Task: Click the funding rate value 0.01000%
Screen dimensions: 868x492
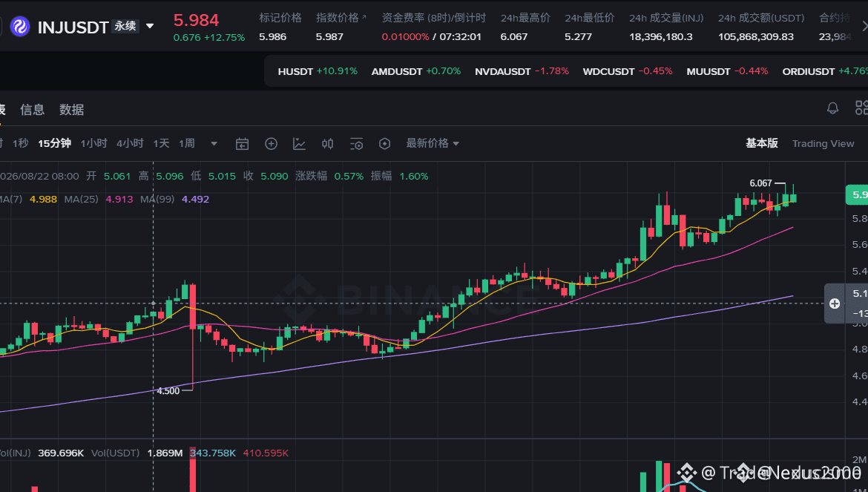Action: pos(405,36)
